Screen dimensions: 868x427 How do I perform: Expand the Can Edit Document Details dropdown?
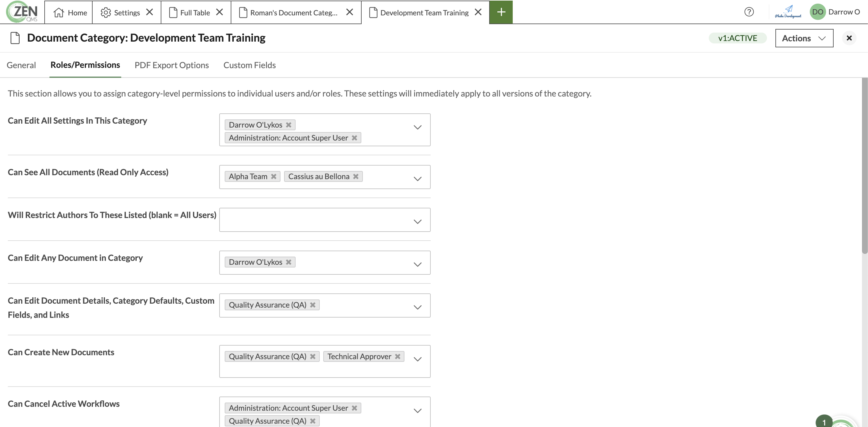pos(417,307)
